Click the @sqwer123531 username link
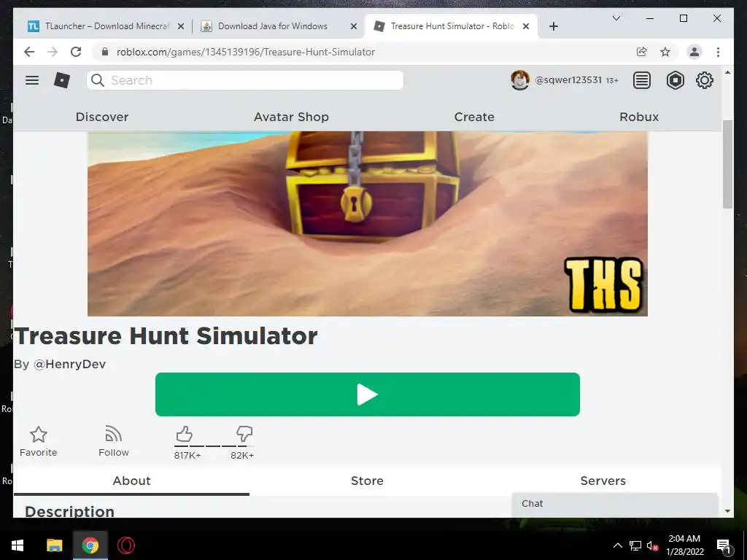The height and width of the screenshot is (560, 747). 568,80
